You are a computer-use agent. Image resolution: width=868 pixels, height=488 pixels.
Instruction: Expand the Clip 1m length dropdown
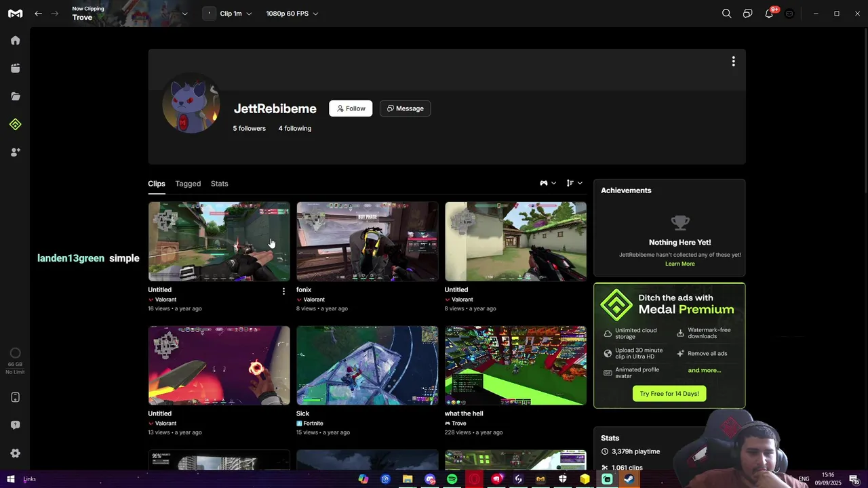pyautogui.click(x=235, y=14)
